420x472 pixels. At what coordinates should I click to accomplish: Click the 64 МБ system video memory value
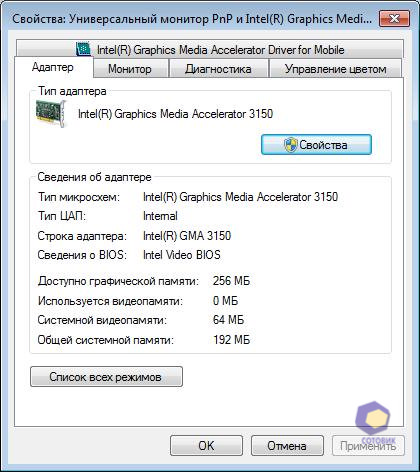(x=228, y=320)
